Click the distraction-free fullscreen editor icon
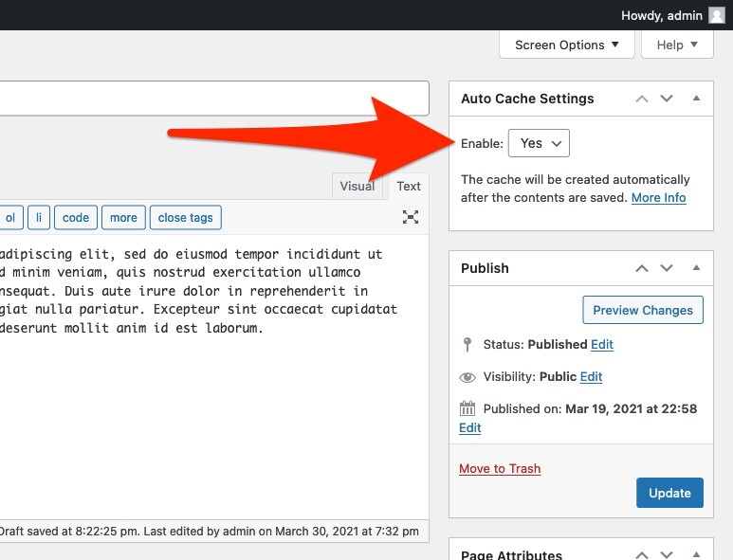 [x=411, y=217]
